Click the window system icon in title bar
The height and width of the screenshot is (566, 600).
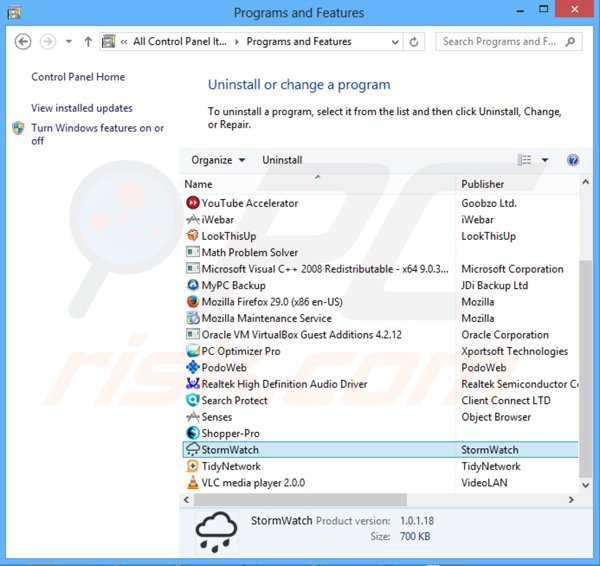click(x=14, y=13)
